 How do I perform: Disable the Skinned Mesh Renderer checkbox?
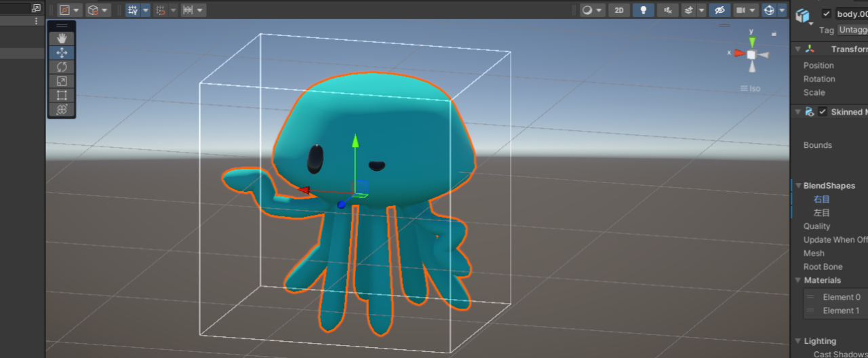click(x=823, y=112)
